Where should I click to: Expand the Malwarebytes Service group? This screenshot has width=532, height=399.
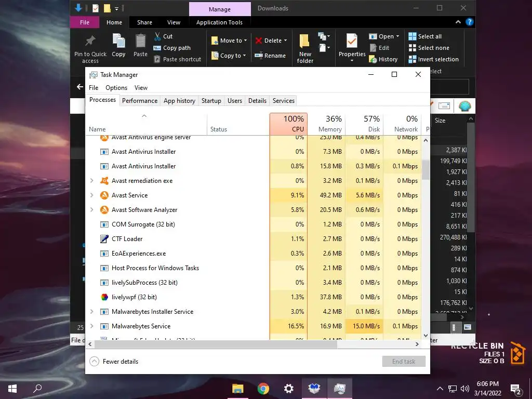point(91,326)
